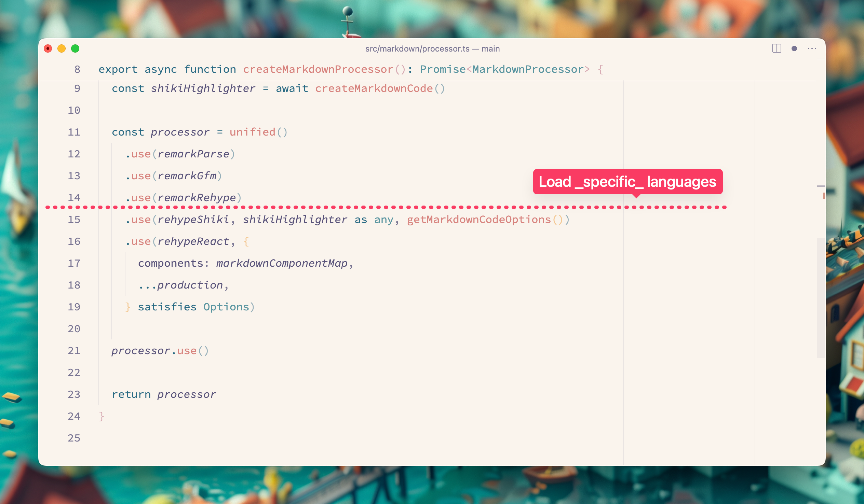Click the createMarkdownCode call
Screen dimensions: 864x504
[x=380, y=88]
